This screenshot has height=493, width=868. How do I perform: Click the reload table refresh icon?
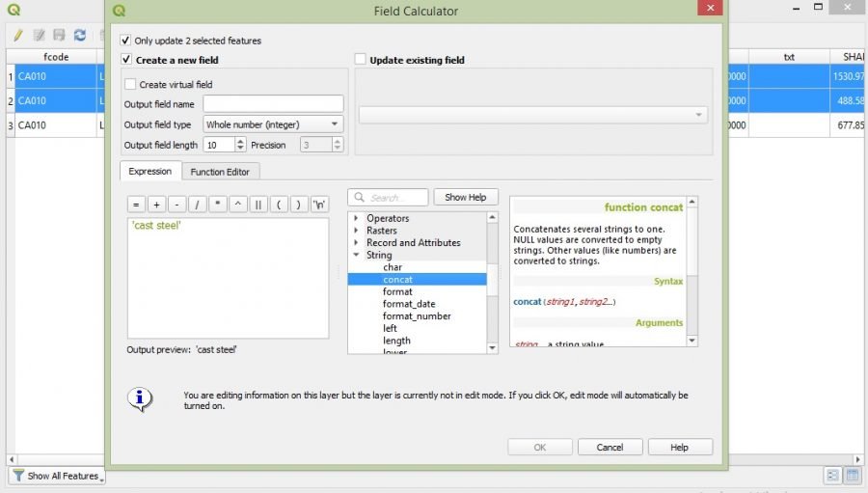click(80, 35)
